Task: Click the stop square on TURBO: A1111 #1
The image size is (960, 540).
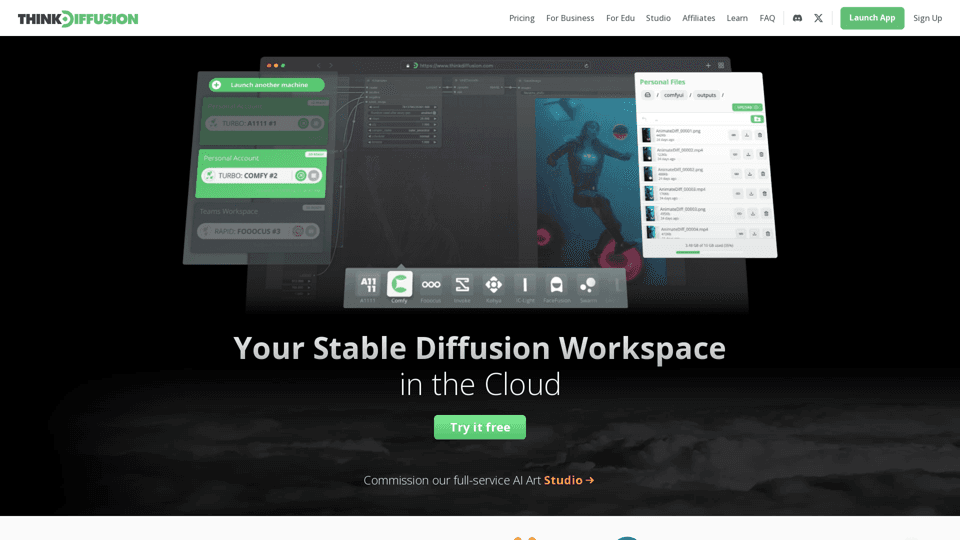Action: pyautogui.click(x=316, y=124)
